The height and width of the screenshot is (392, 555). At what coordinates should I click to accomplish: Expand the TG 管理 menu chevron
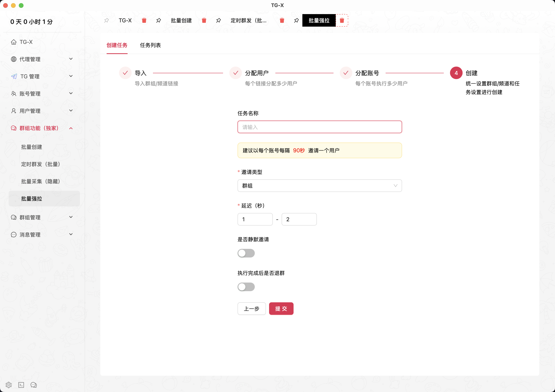coord(71,76)
